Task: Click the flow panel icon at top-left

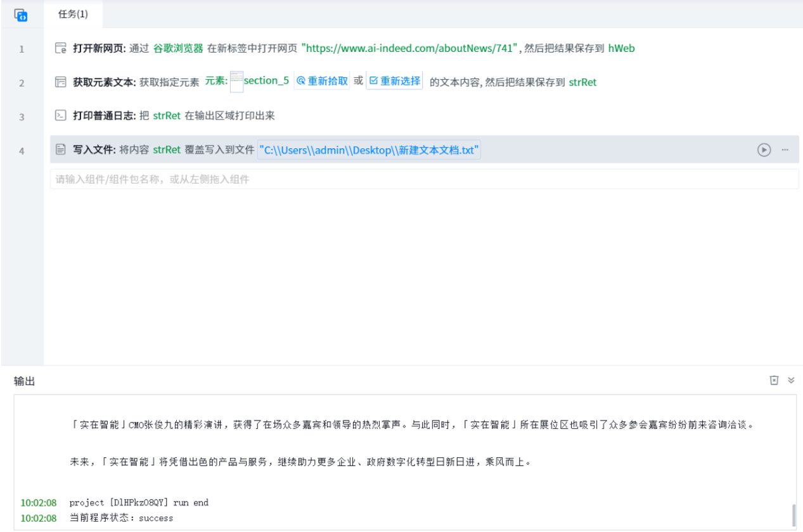Action: 21,15
